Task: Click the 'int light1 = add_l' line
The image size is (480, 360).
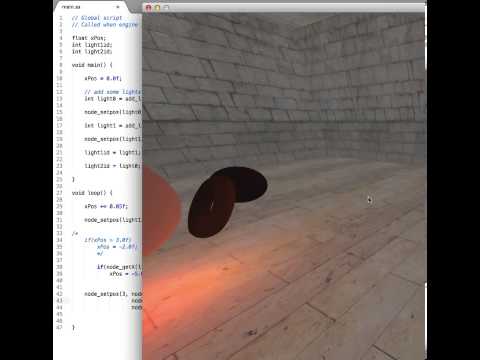Action: pos(113,125)
